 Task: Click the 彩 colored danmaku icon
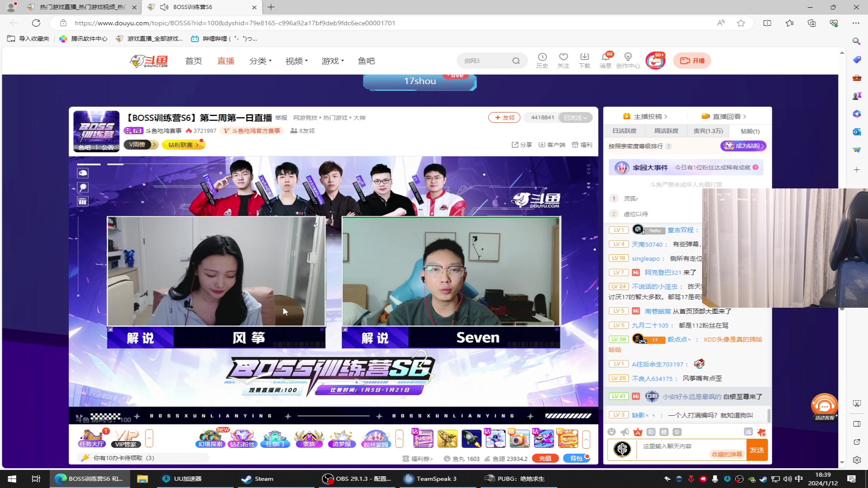pyautogui.click(x=651, y=432)
